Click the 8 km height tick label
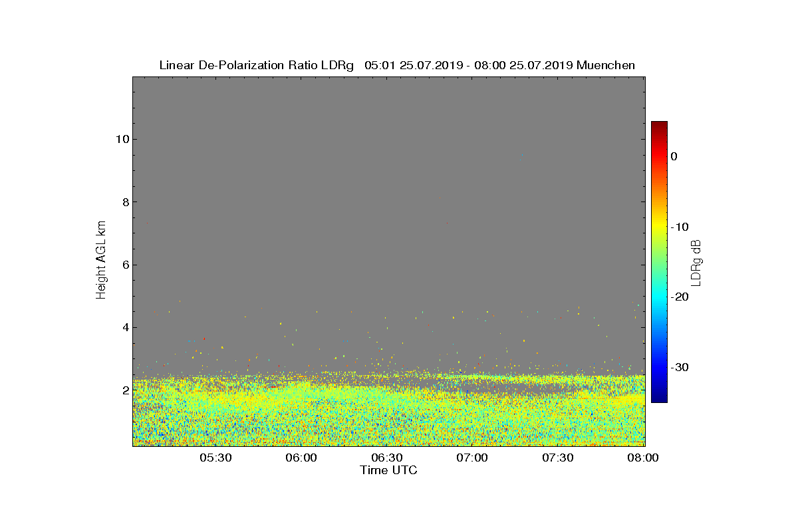Screen dimensions: 798x532 124,202
